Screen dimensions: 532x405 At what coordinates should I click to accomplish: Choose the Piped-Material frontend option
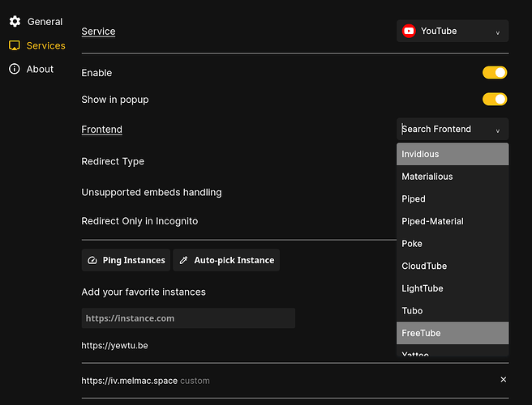[x=453, y=221]
